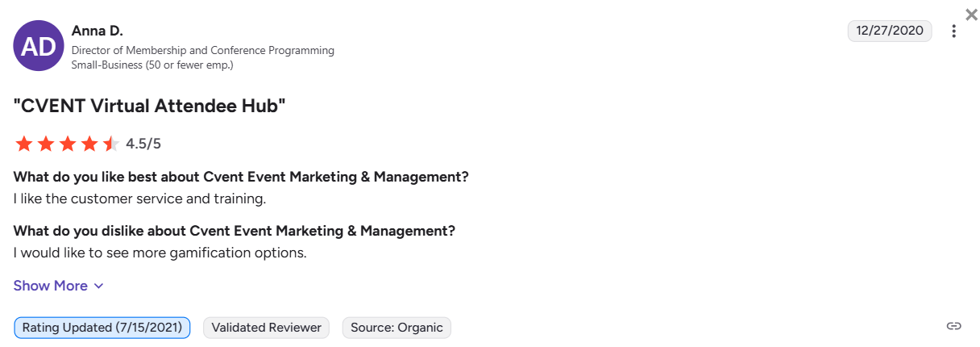This screenshot has height=347, width=980.
Task: Click the fourth rating star
Action: click(x=89, y=144)
